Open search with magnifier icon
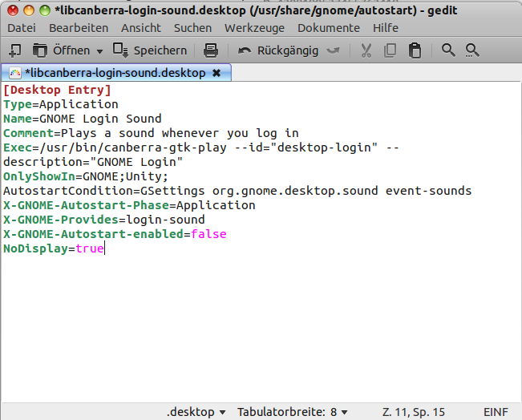 [448, 50]
